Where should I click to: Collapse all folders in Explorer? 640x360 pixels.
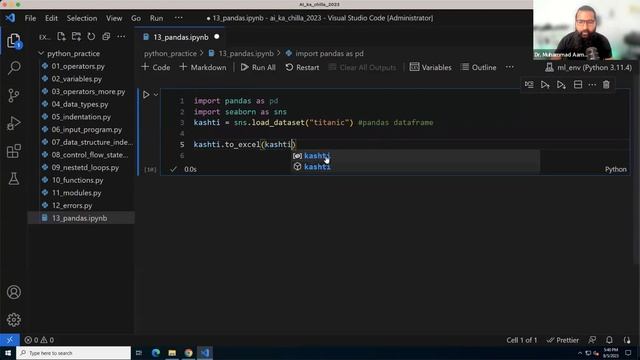click(106, 37)
